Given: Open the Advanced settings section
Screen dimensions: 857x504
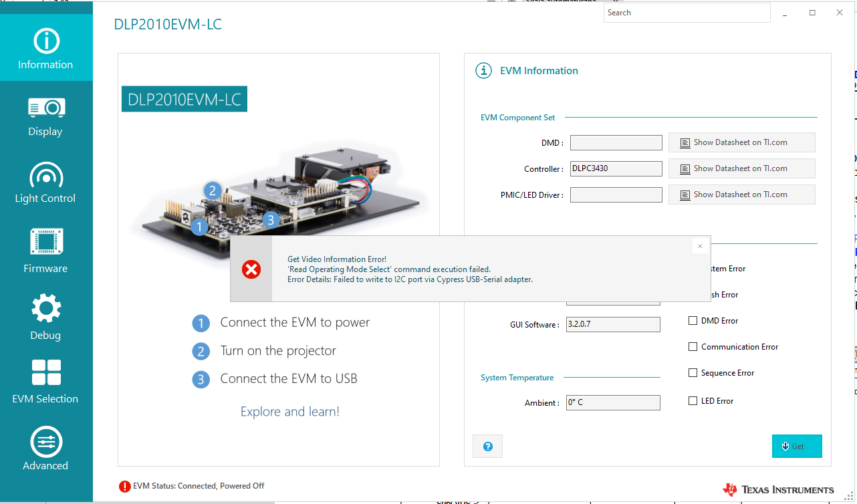Looking at the screenshot, I should coord(46,449).
